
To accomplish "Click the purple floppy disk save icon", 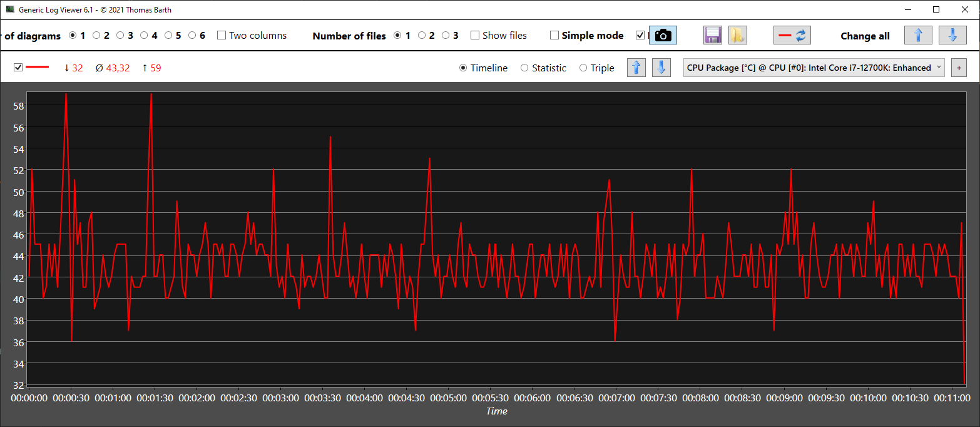I will pyautogui.click(x=713, y=36).
